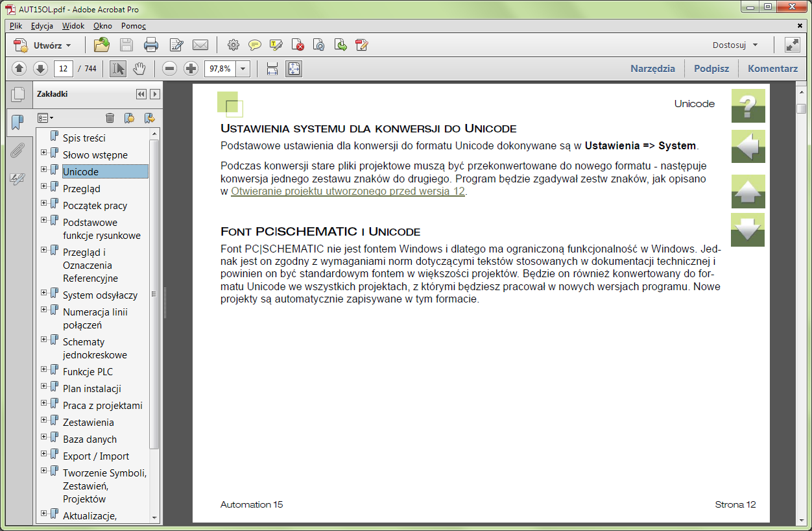Create a new bookmark icon
Viewport: 812px width, 531px height.
(129, 117)
